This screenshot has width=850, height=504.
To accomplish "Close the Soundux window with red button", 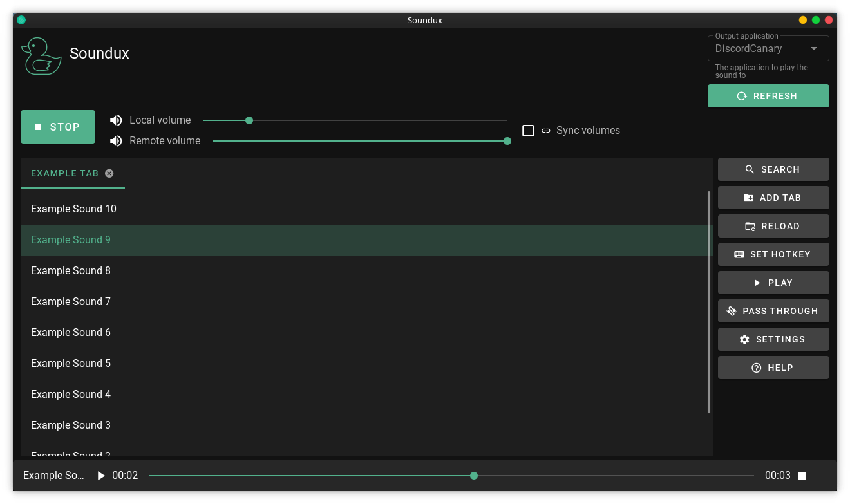I will [829, 20].
